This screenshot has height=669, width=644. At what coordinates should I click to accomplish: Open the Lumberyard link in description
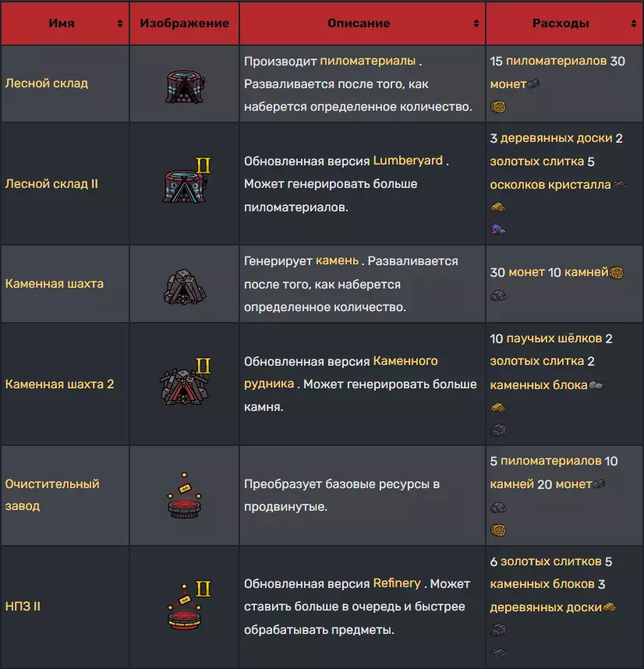coord(408,161)
